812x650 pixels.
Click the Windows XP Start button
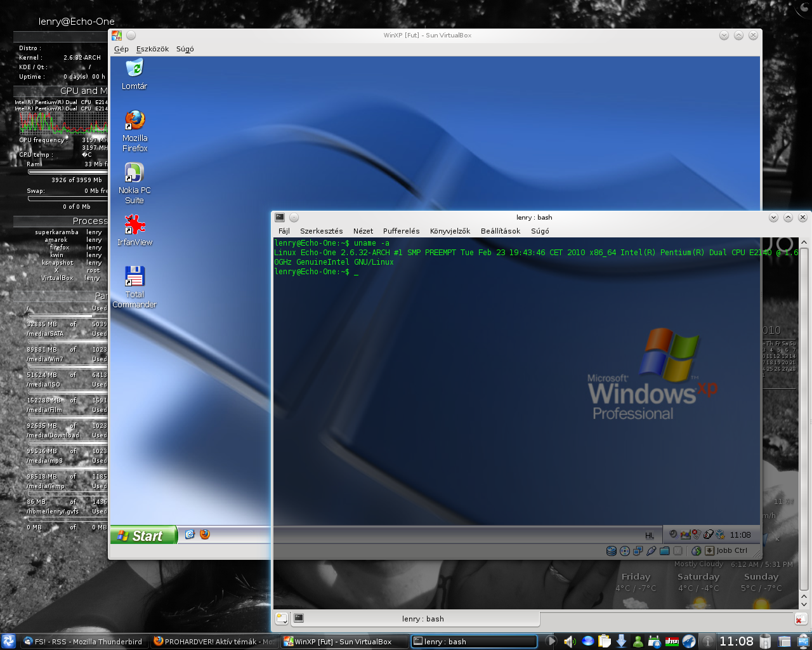(x=143, y=536)
